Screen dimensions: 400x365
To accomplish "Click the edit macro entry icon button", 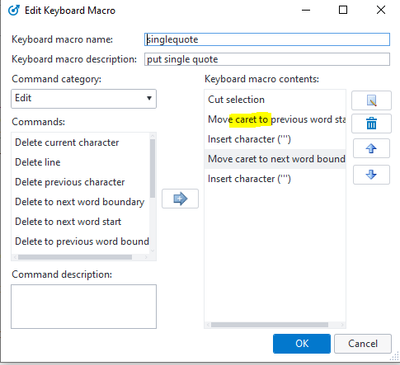I will tap(371, 100).
